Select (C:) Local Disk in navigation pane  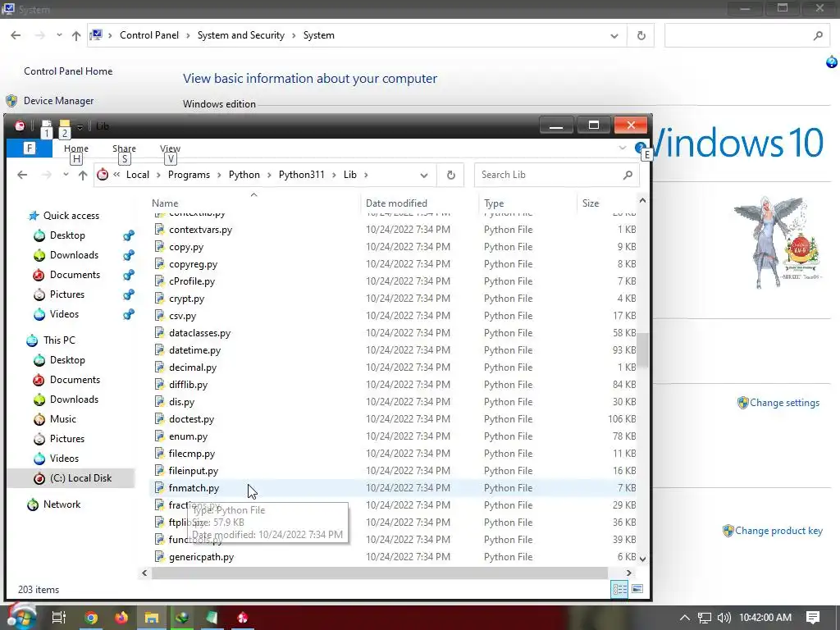click(80, 478)
